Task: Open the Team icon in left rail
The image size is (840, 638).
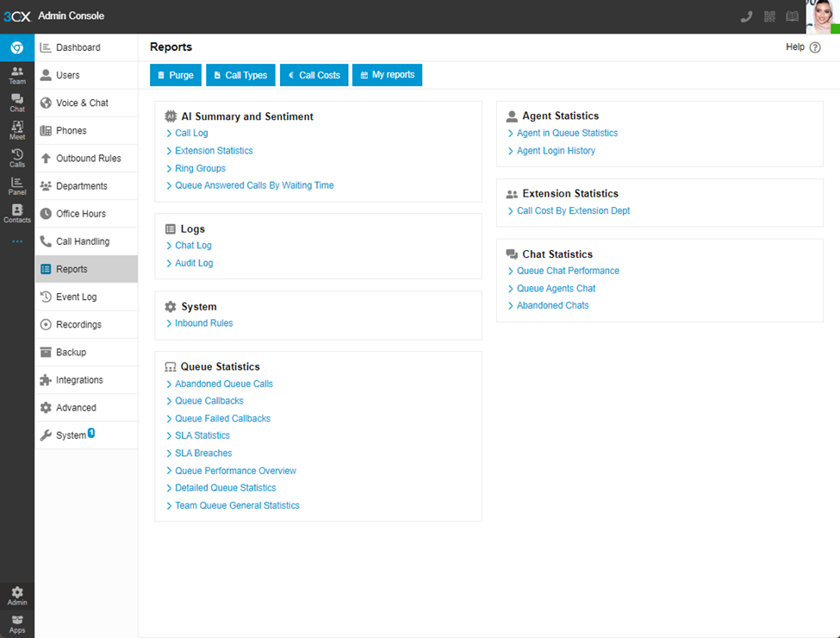Action: 17,75
